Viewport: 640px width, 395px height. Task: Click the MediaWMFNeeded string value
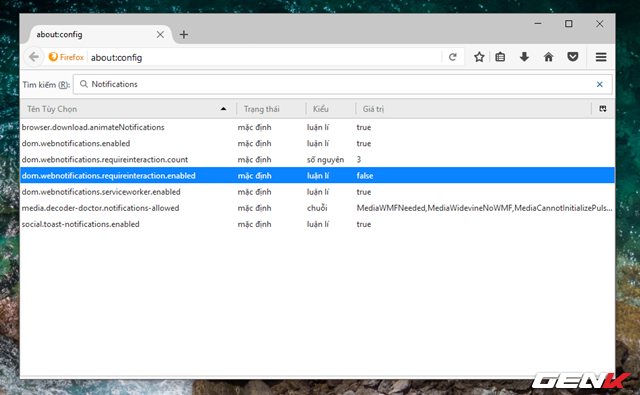click(484, 208)
